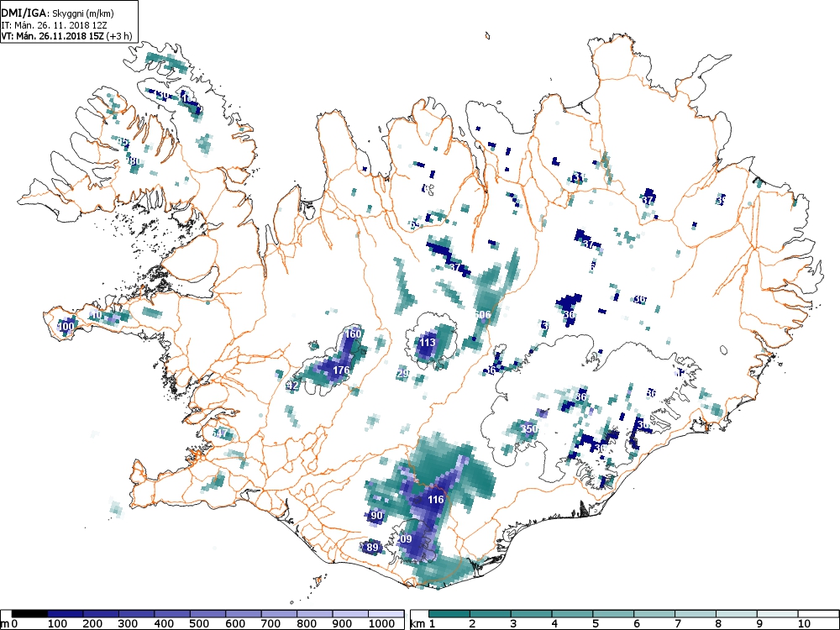Click the '116' visibility value on the map
The image size is (840, 630).
tap(435, 500)
